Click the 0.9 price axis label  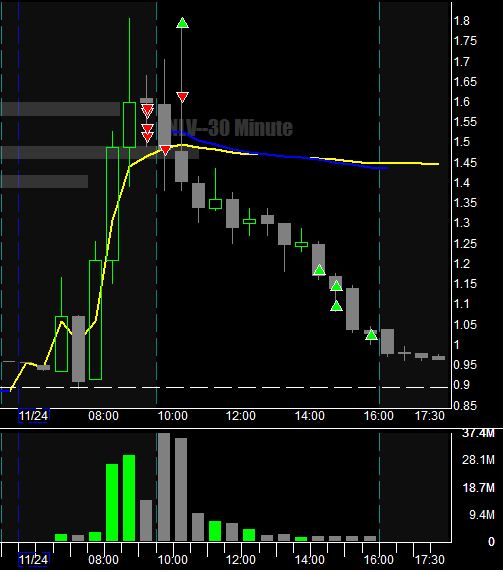click(462, 385)
